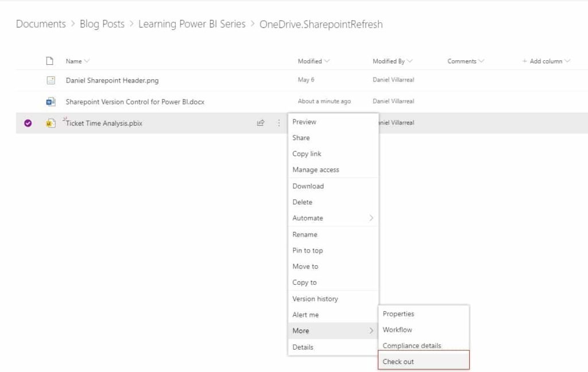Click OneDrive.SharepointRefresh breadcrumb

(x=321, y=24)
